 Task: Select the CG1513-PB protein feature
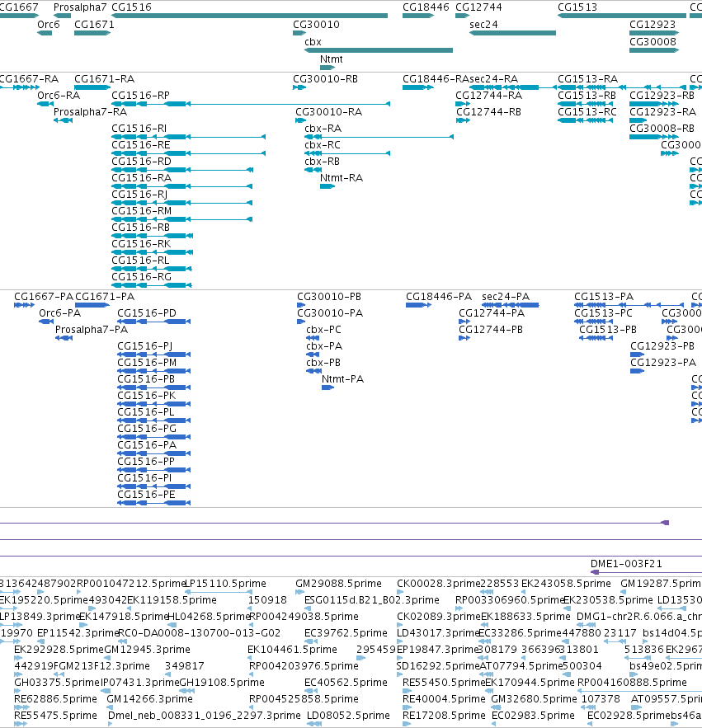(596, 338)
